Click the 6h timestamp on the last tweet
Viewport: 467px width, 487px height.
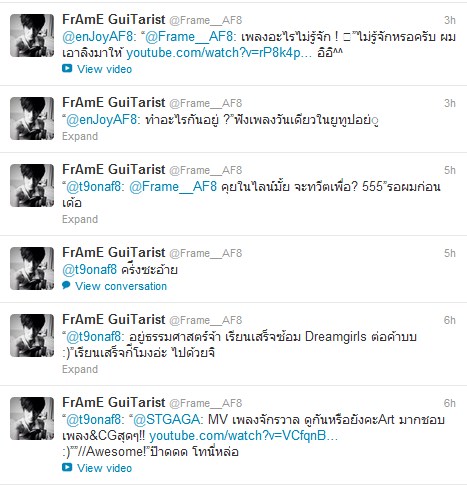coord(450,403)
